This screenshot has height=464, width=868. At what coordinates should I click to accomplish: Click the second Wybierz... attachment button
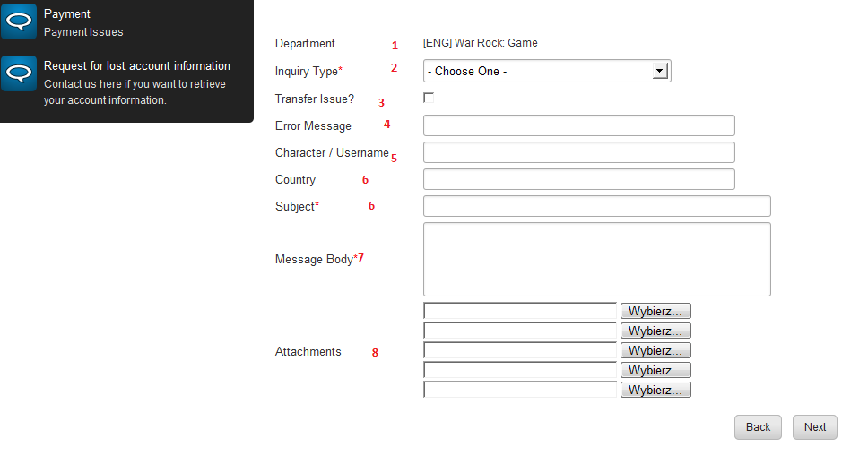(x=655, y=331)
